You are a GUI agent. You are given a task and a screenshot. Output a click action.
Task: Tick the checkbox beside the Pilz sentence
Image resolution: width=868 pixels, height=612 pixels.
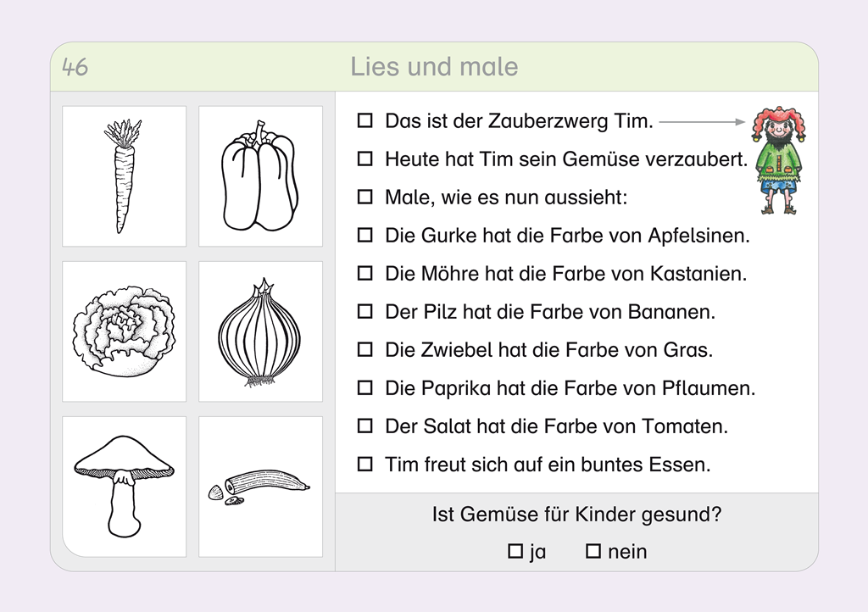pos(365,311)
